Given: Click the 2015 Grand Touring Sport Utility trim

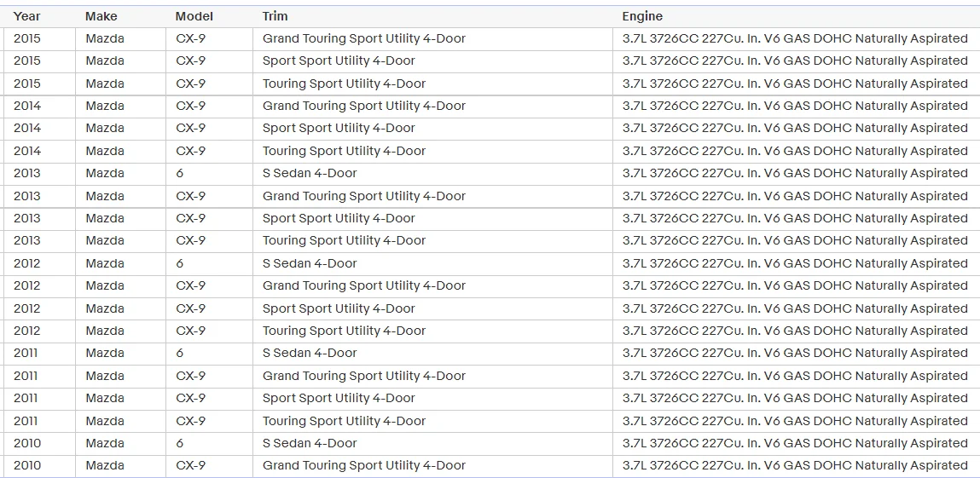Looking at the screenshot, I should 363,38.
